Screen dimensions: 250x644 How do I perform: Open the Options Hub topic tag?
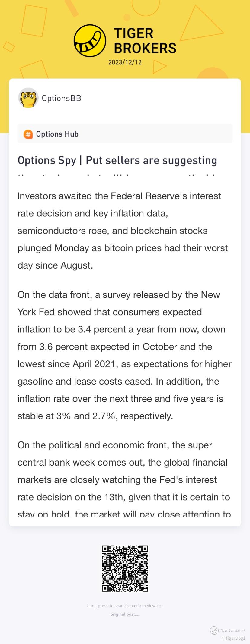point(57,134)
